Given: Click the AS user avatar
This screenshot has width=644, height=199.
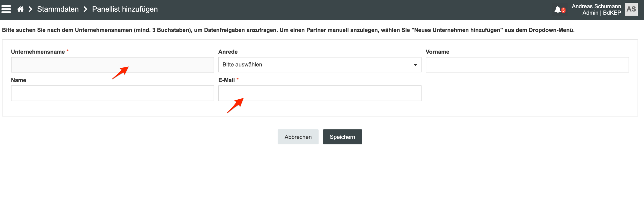Looking at the screenshot, I should point(631,9).
